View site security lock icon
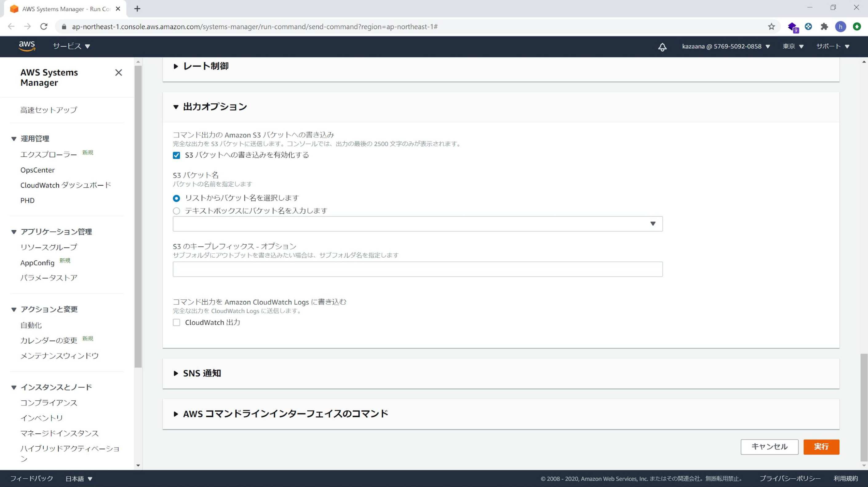 point(64,27)
